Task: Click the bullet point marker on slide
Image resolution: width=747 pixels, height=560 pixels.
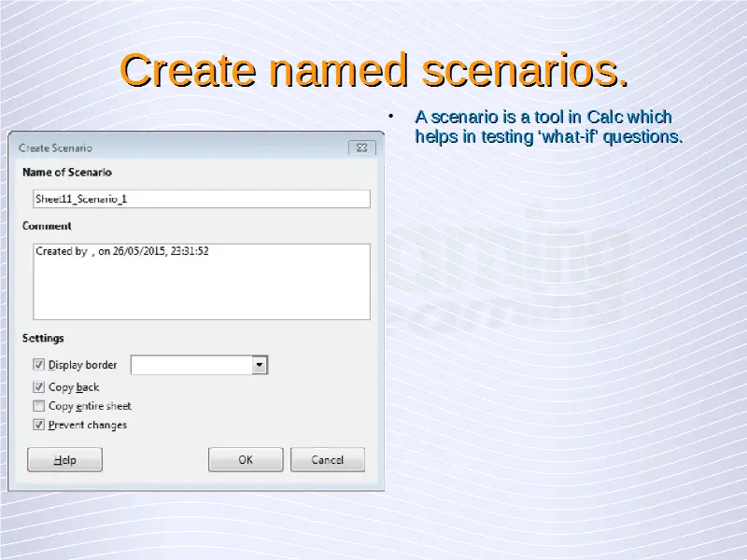Action: 392,118
